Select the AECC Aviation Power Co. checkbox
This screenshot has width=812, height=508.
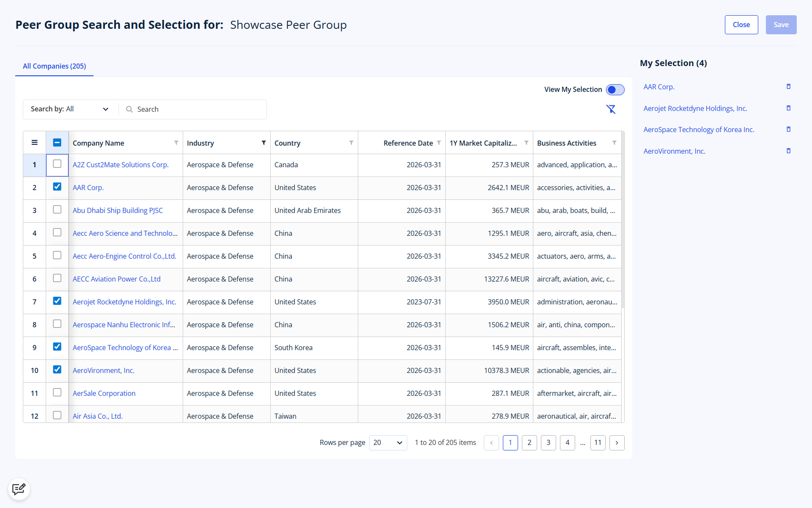click(x=57, y=278)
